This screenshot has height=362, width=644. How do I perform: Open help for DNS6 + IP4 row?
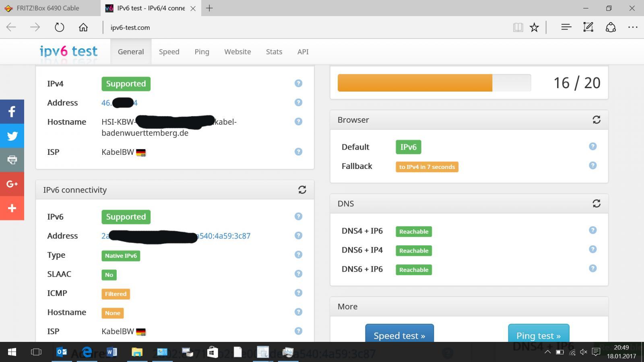[592, 249]
